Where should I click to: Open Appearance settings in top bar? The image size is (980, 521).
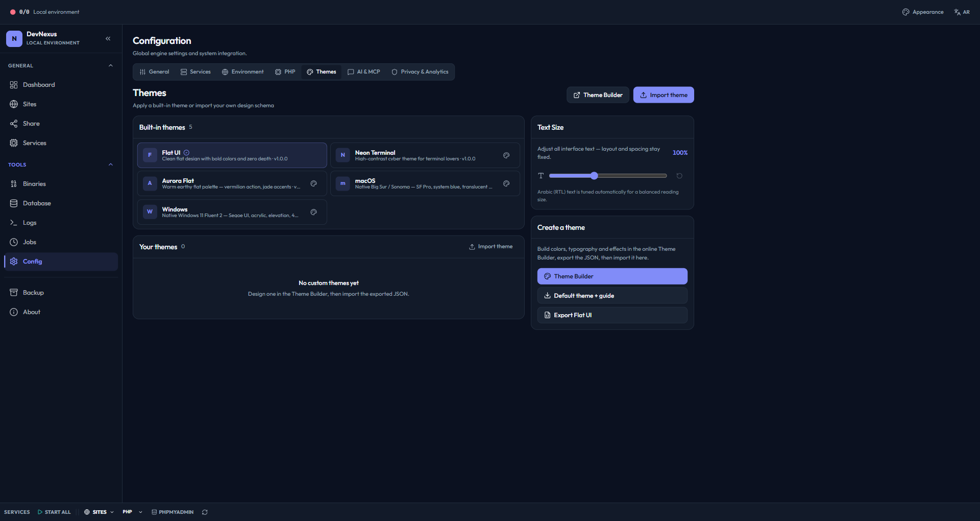click(x=923, y=12)
